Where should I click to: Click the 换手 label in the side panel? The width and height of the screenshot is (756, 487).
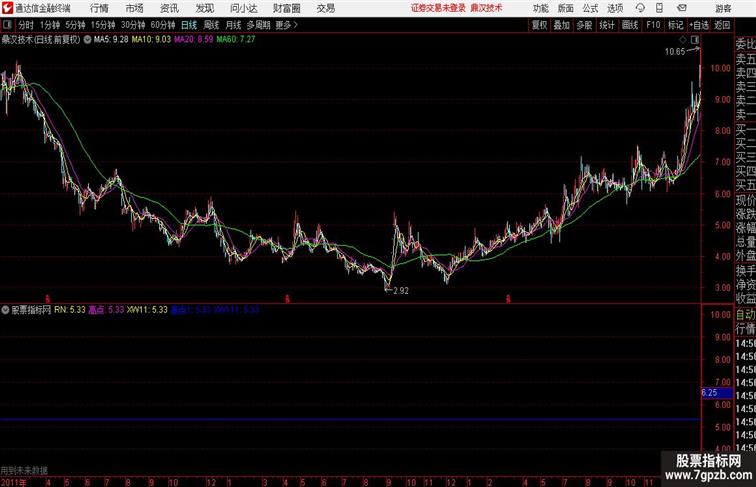tap(745, 271)
